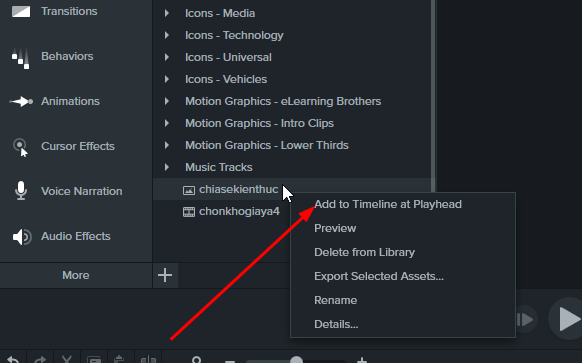582x363 pixels.
Task: Click the library panel vertical scrollbar
Action: [433, 96]
